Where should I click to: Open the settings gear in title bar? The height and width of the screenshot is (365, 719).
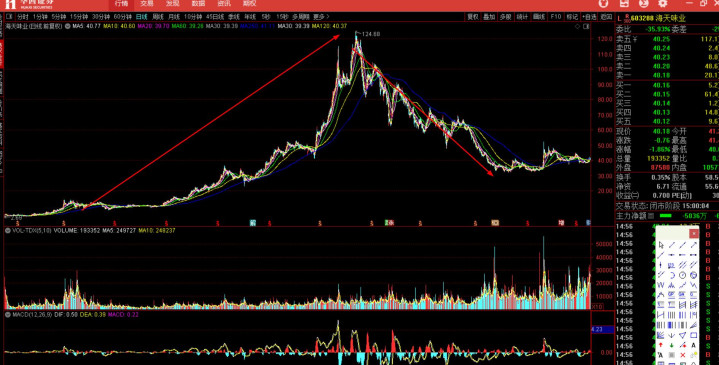[x=663, y=4]
